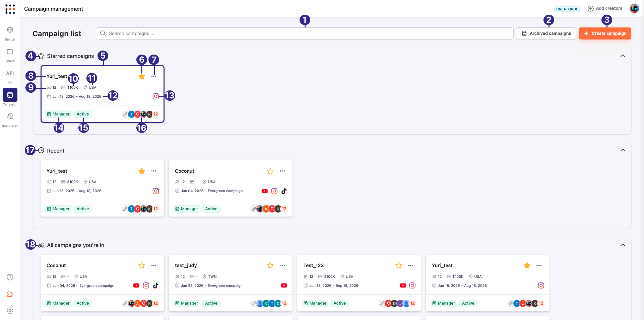Open settings gear at sidebar bottom

pos(10,311)
